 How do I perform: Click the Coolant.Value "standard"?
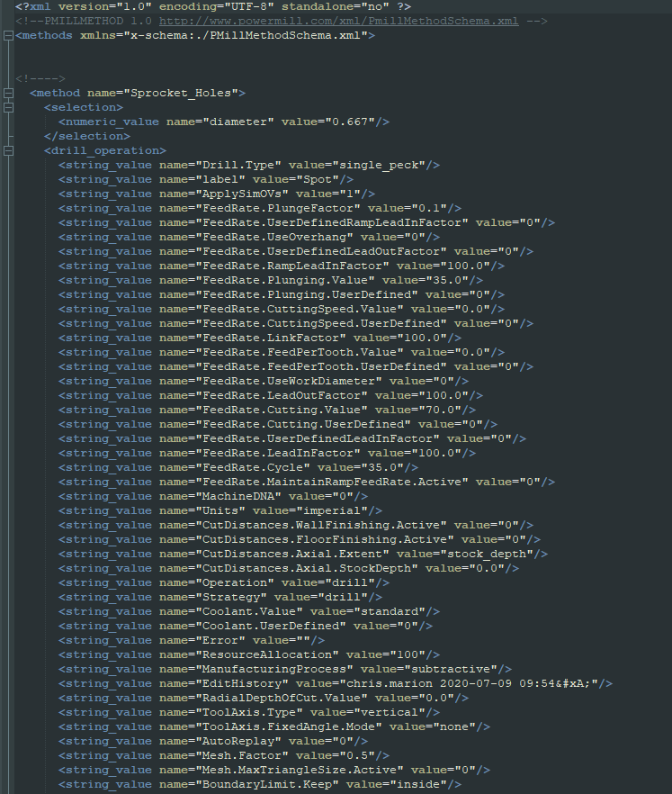390,612
